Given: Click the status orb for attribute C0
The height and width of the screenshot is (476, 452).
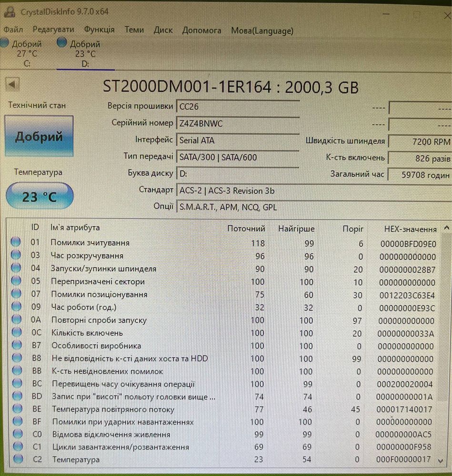Looking at the screenshot, I should click(x=18, y=434).
